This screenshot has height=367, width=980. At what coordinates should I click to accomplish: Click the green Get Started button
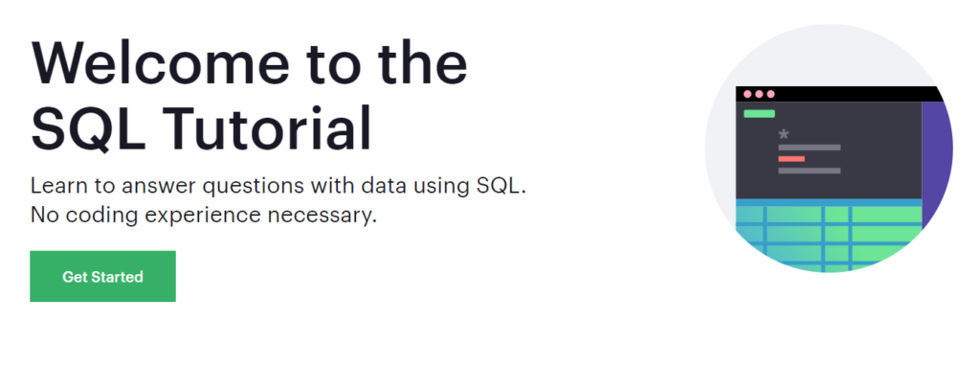coord(102,276)
